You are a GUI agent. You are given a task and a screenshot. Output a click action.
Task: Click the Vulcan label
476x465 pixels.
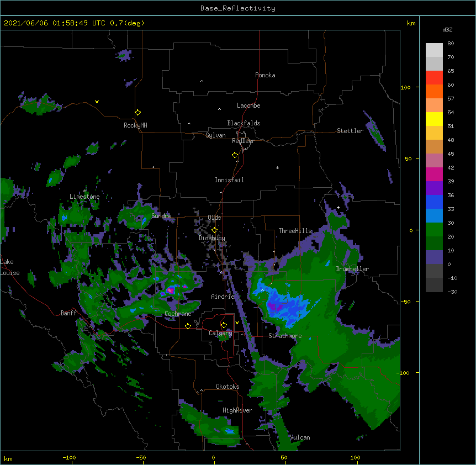pos(300,437)
